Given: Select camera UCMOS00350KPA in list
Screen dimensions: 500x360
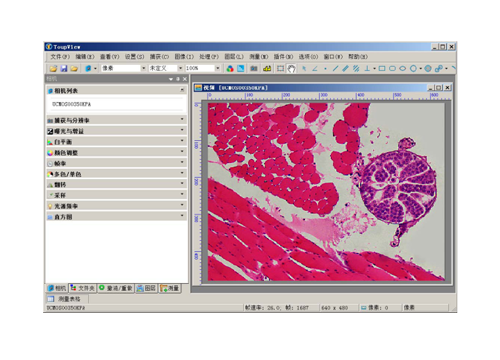Looking at the screenshot, I should click(x=72, y=104).
